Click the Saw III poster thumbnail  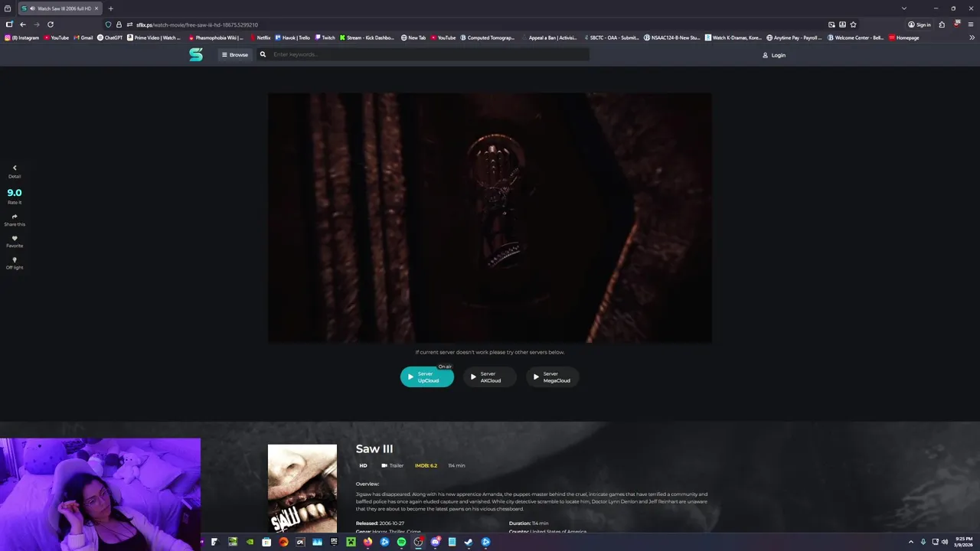click(302, 488)
